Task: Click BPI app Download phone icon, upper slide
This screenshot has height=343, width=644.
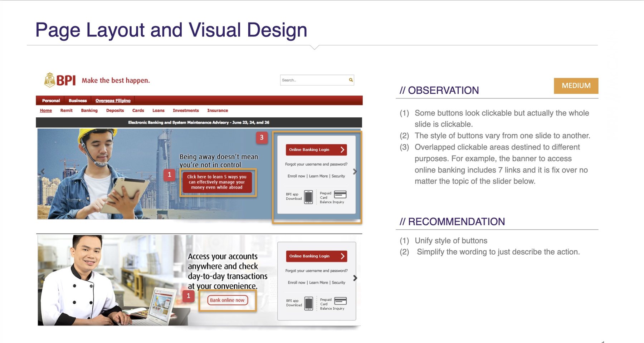Action: point(308,197)
